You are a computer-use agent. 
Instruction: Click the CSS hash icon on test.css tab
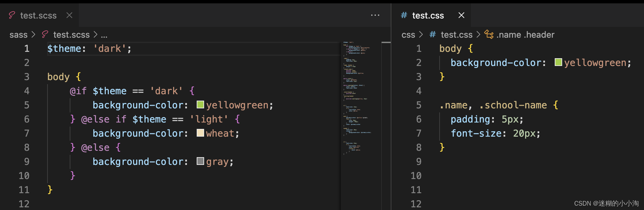404,15
